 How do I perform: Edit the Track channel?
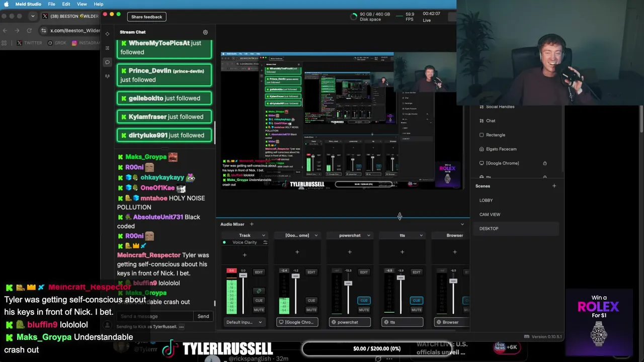point(259,272)
